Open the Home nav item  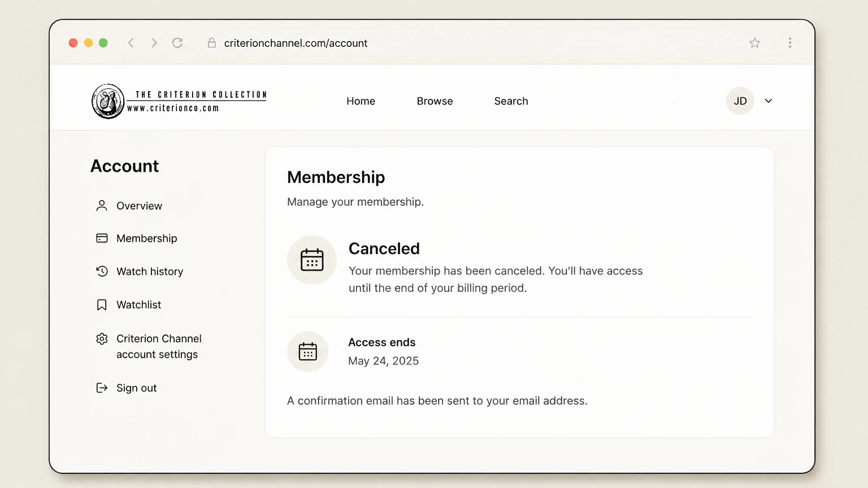click(x=361, y=101)
